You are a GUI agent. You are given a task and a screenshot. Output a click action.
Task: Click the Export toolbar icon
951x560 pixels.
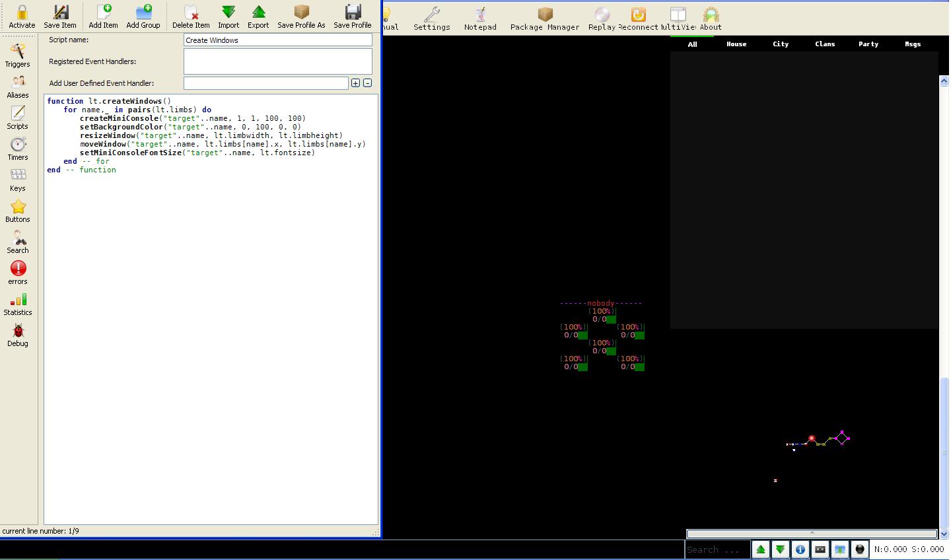[x=258, y=16]
